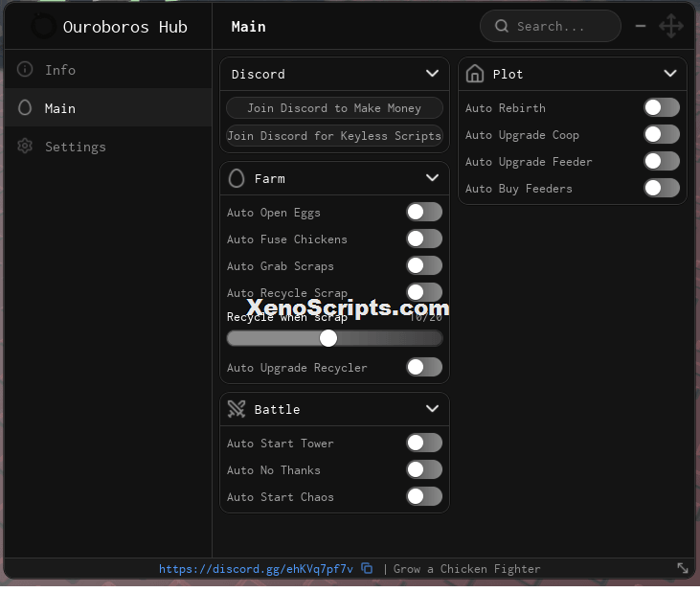The image size is (700, 615).
Task: Open the discord.gg invite link
Action: pyautogui.click(x=256, y=569)
